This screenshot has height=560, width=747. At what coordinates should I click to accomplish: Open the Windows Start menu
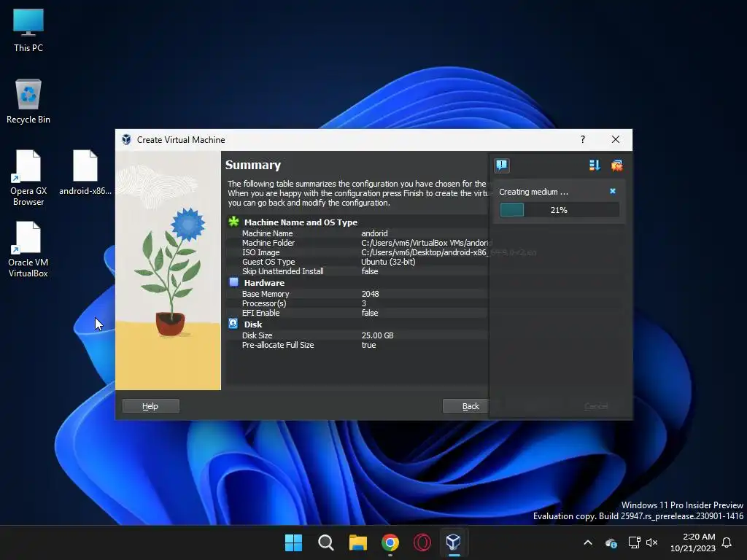[x=293, y=542]
